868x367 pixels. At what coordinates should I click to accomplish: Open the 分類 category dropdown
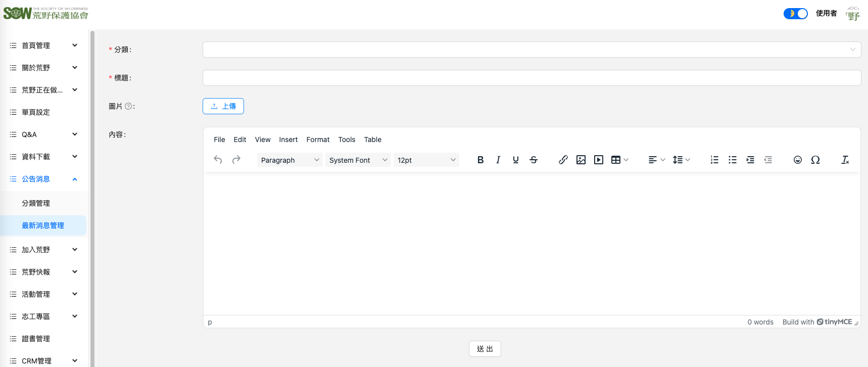click(x=532, y=50)
